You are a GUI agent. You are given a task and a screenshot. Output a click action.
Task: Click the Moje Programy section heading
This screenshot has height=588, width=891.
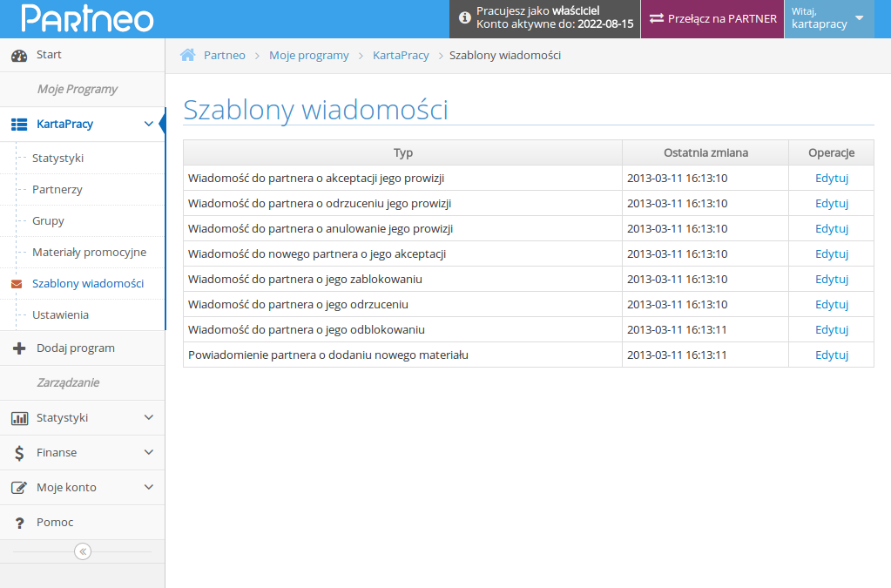[78, 89]
